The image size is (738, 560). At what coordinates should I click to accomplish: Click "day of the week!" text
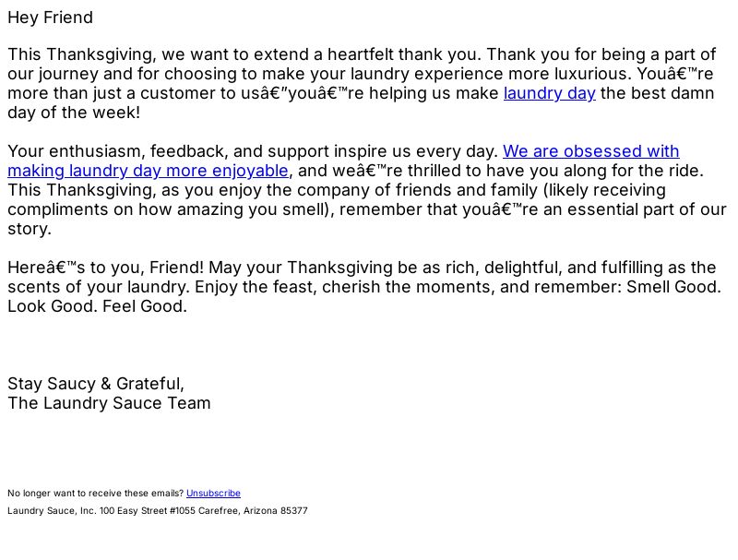[x=74, y=113]
